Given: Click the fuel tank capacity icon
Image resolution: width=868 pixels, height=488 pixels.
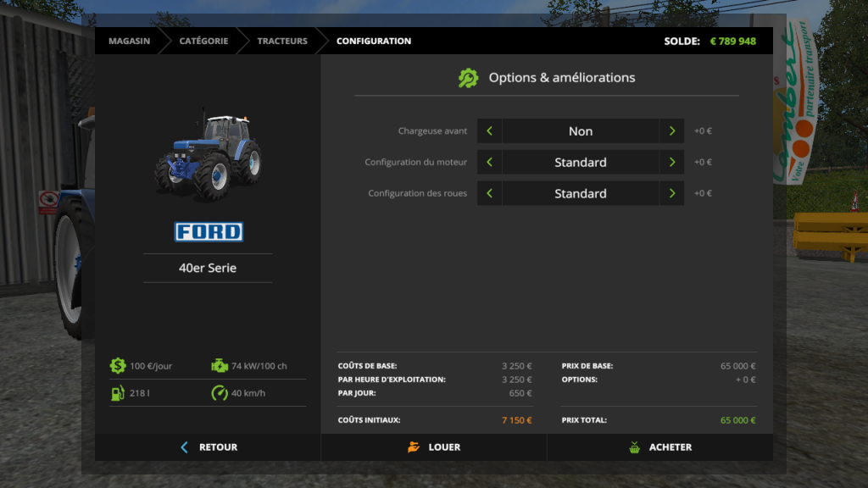Looking at the screenshot, I should pos(117,393).
